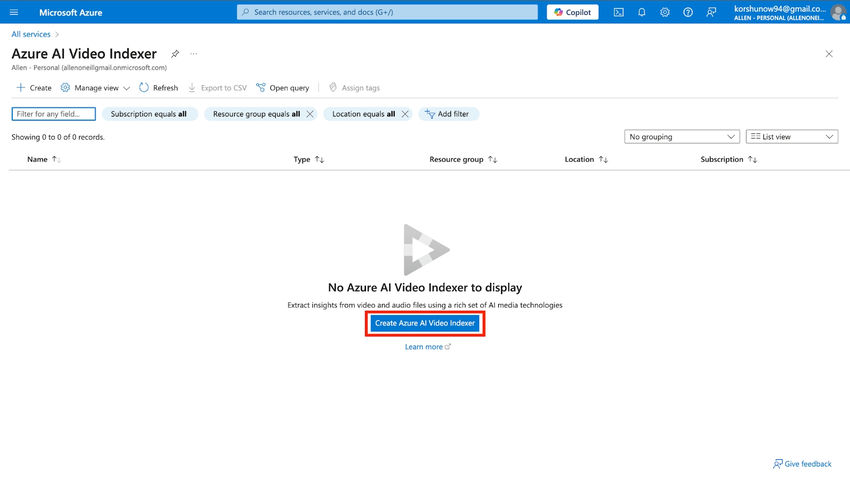Open the korshunow94 account menu

tap(780, 12)
